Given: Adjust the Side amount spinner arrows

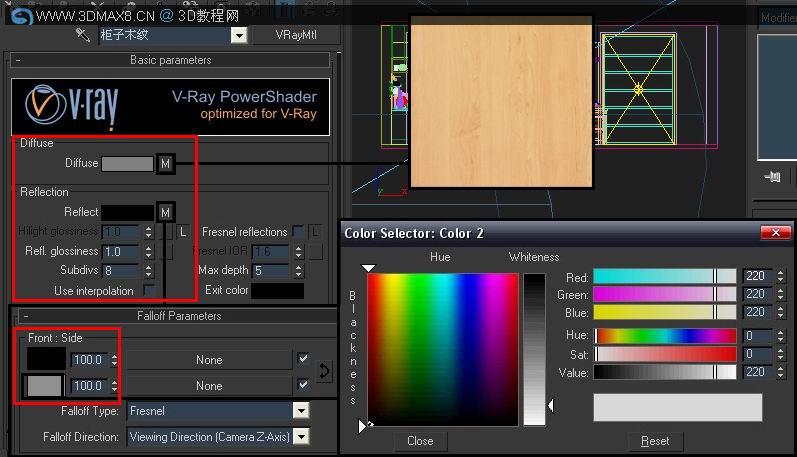Looking at the screenshot, I should pos(114,386).
